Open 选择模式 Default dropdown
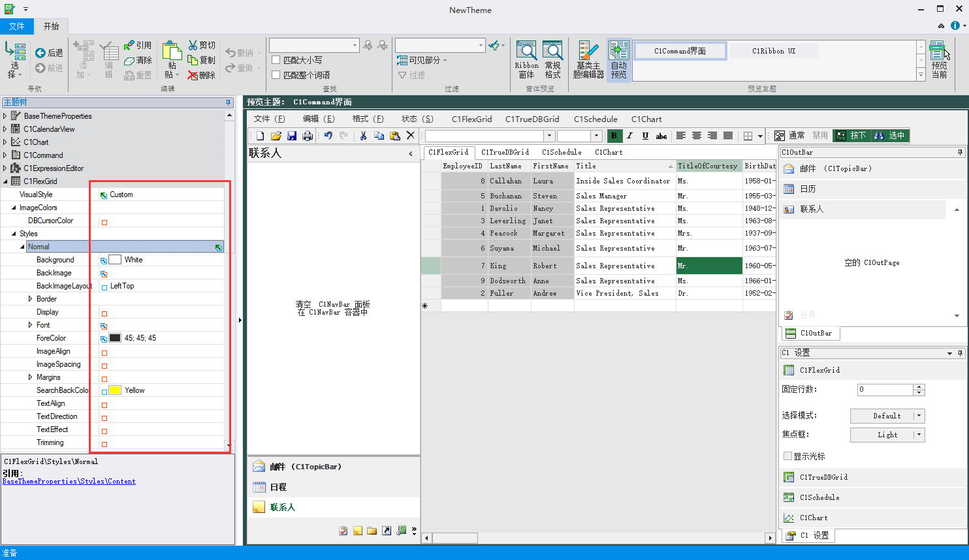This screenshot has width=969, height=560. coord(919,416)
